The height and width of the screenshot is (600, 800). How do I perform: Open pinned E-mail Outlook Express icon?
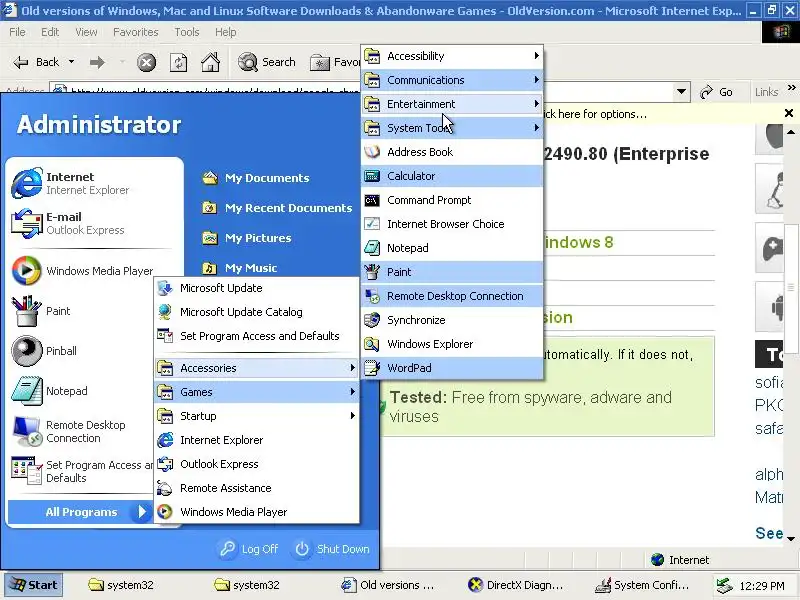(x=27, y=223)
